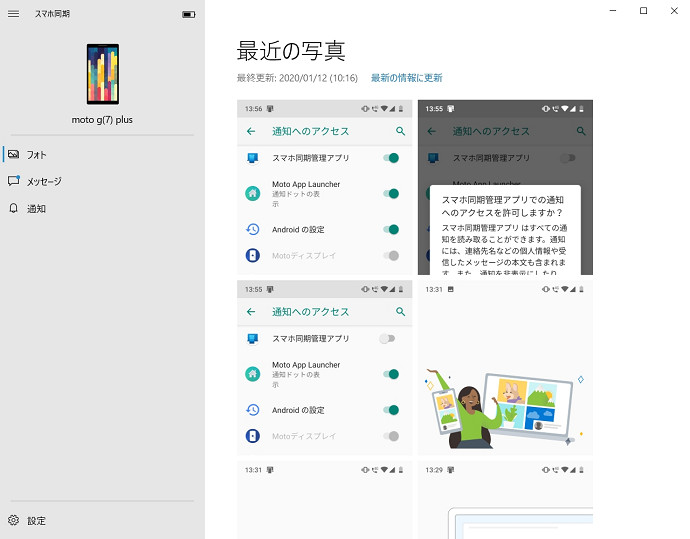690x539 pixels.
Task: Click the スマホ同期管理アプリ app icon in 13:56 screenshot
Action: [x=253, y=158]
